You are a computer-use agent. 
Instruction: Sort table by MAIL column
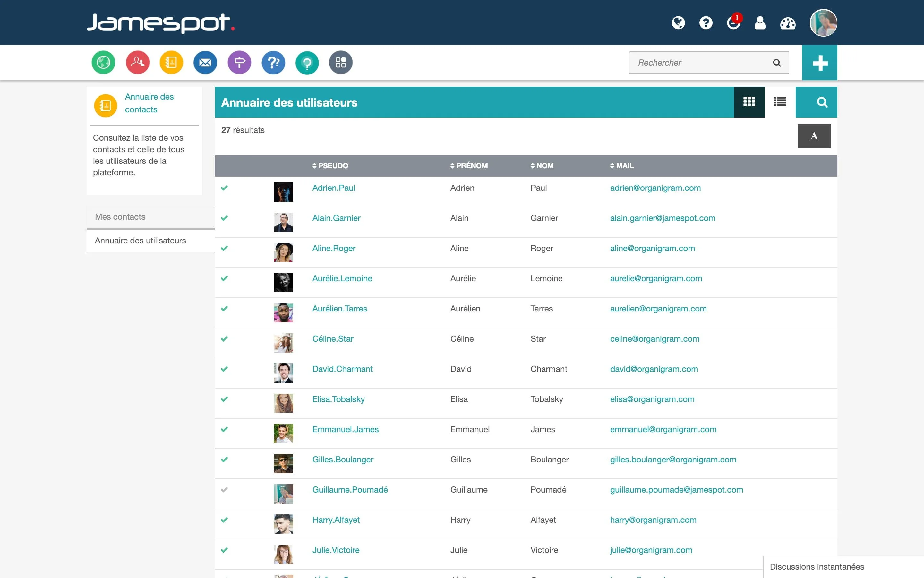pos(621,165)
